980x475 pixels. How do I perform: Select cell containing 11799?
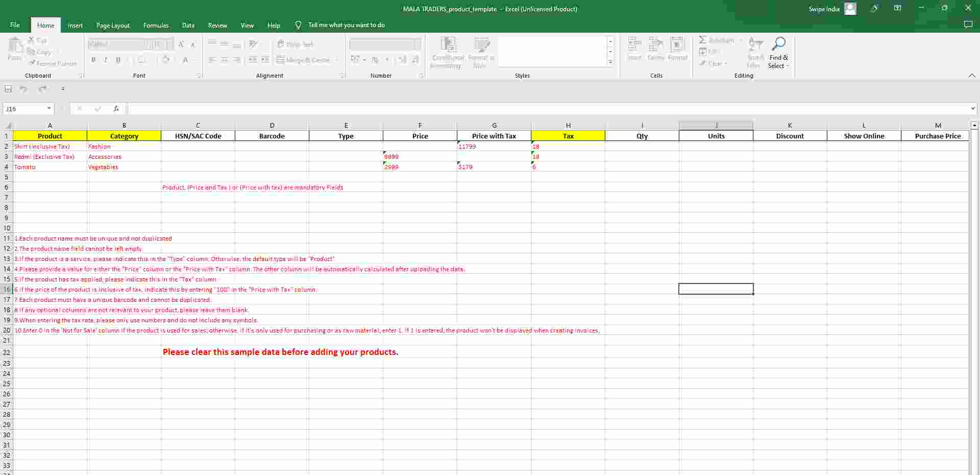494,147
